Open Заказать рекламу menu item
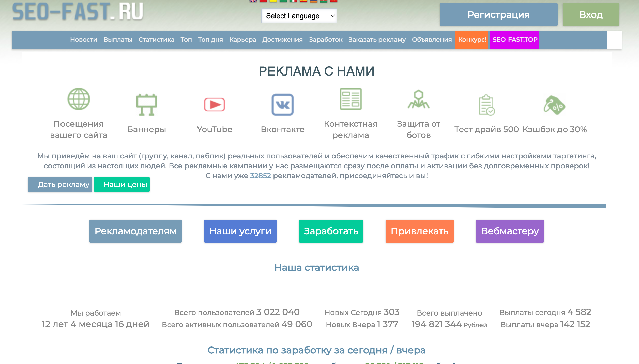 click(x=377, y=40)
